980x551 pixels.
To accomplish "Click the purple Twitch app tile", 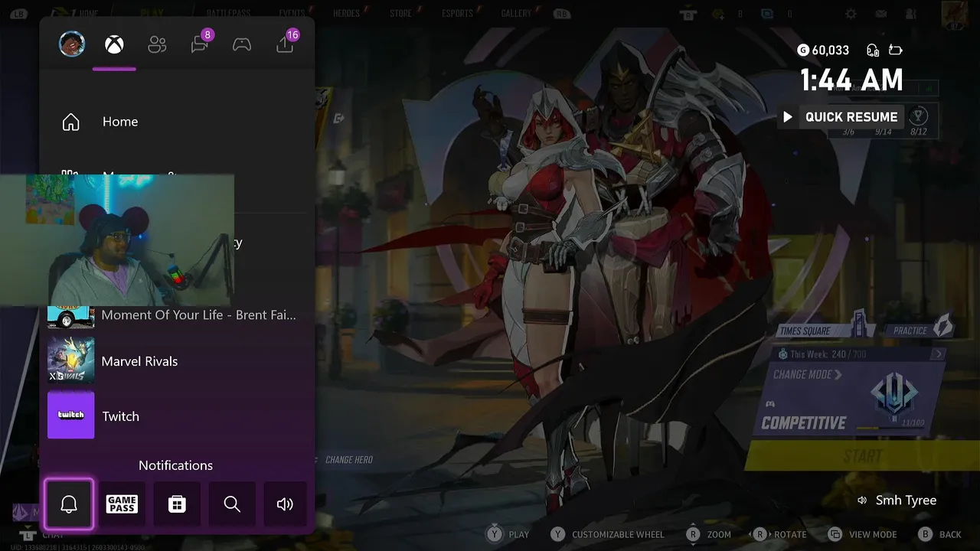I will [71, 416].
